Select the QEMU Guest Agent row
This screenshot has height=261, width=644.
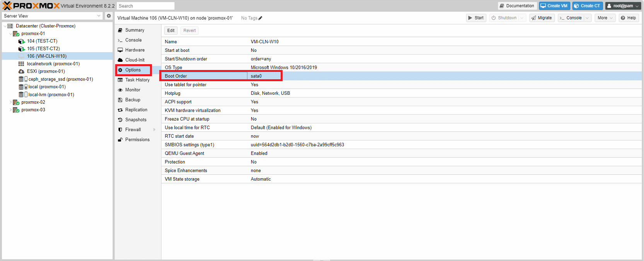[402, 154]
